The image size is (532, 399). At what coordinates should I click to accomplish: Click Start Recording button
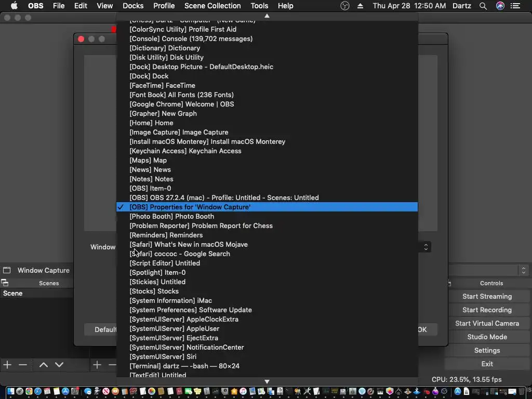tap(487, 310)
